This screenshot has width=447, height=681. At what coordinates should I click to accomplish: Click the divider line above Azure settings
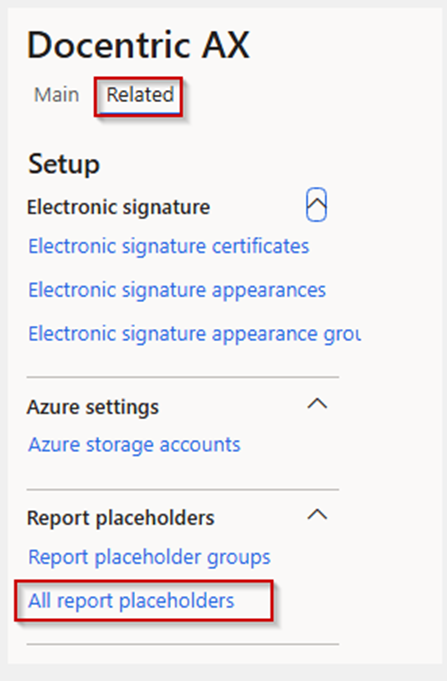183,377
